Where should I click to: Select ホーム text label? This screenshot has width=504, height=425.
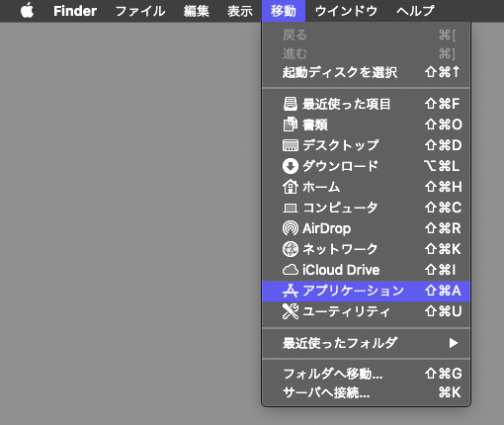(x=321, y=187)
